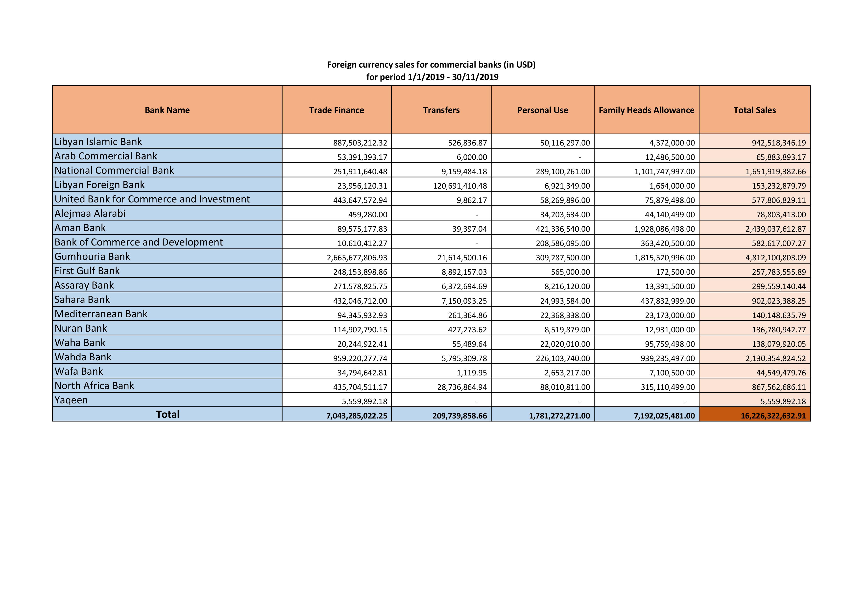This screenshot has width=868, height=614.
Task: Click the 'Family Heads Allowance' header
Action: pos(647,110)
